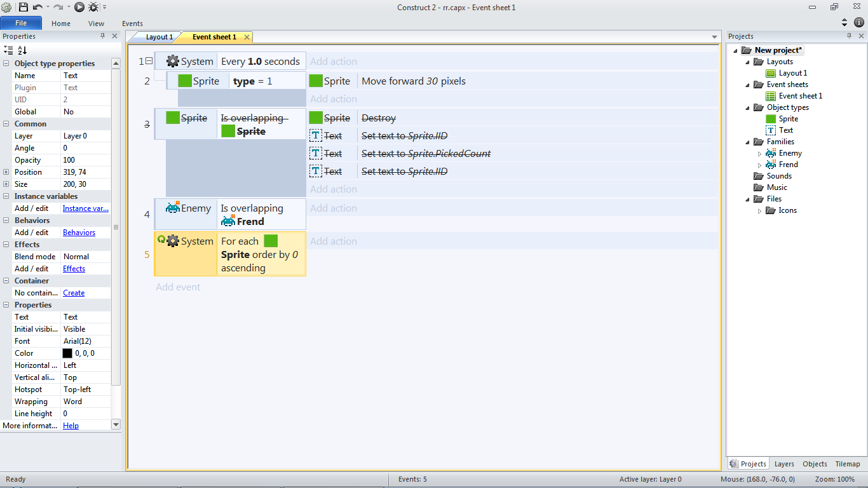Close the Properties panel

click(x=115, y=36)
